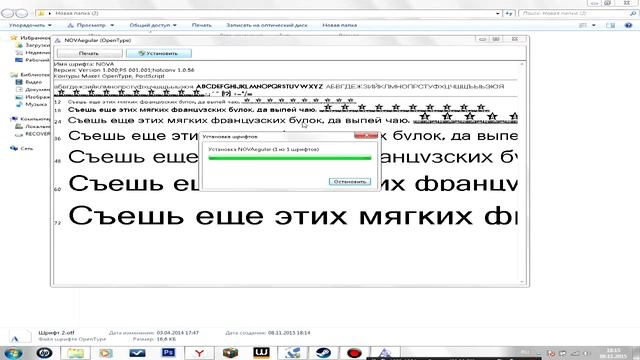
Task: Click the Установить button in font viewer
Action: 159,53
